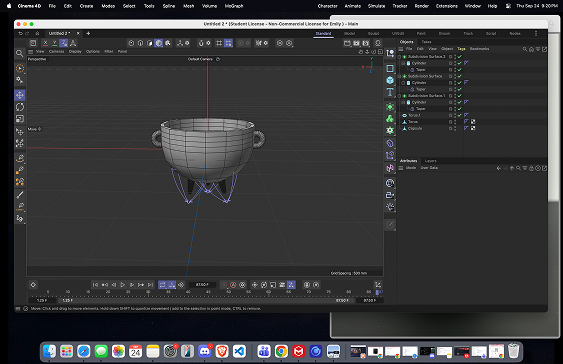Image resolution: width=563 pixels, height=364 pixels.
Task: Go to the end of animation
Action: tap(150, 285)
